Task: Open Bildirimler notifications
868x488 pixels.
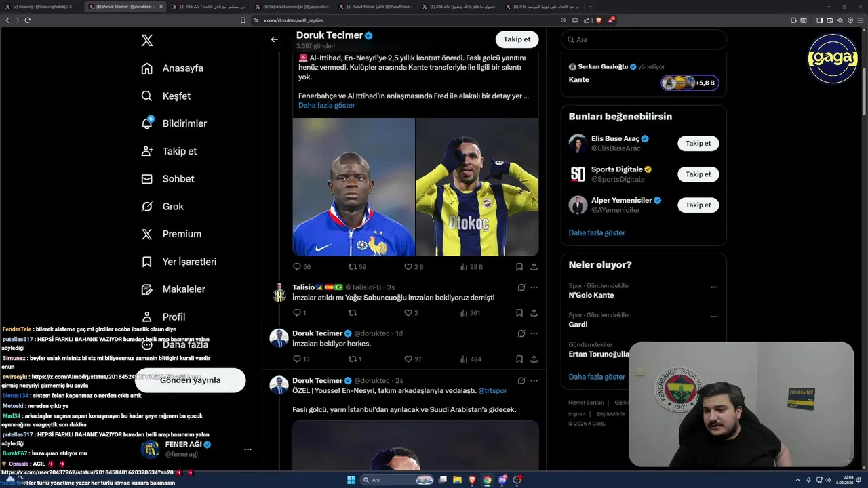Action: [174, 123]
